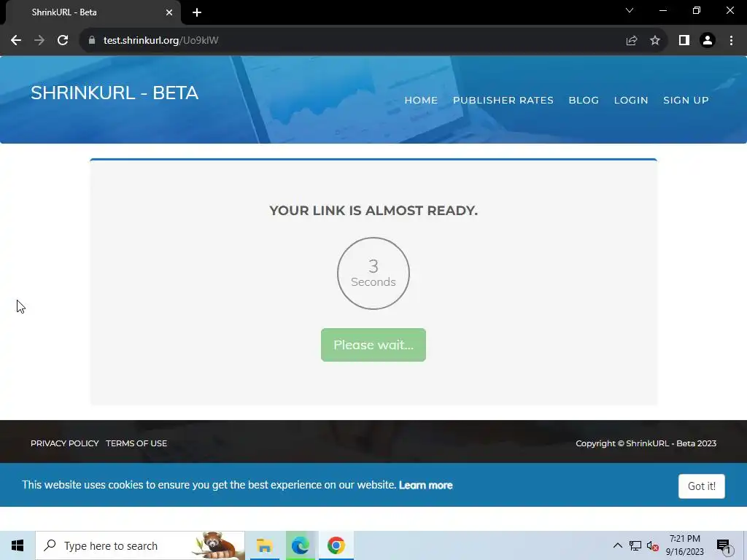Open the SIGN UP nav item
This screenshot has height=560, width=747.
point(686,101)
